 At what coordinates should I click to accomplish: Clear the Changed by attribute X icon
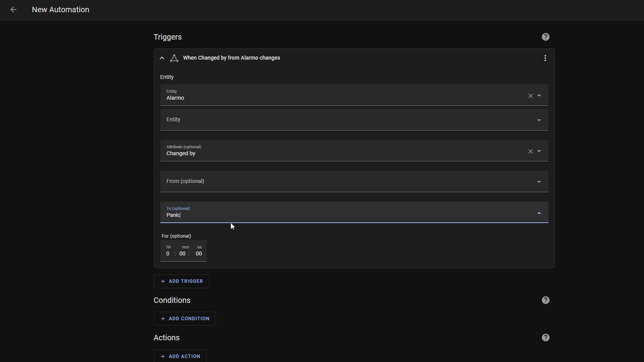[x=531, y=151]
